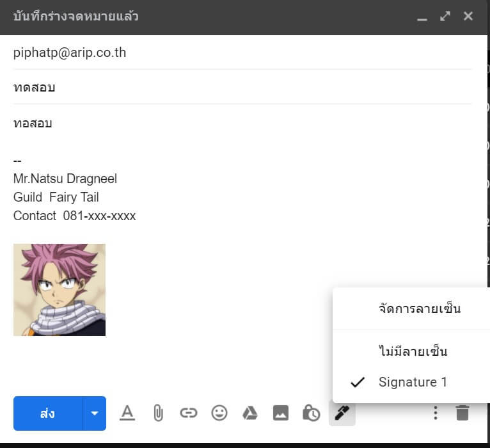Click the Guild Fairy Tail signature line
This screenshot has width=490, height=448.
(56, 197)
